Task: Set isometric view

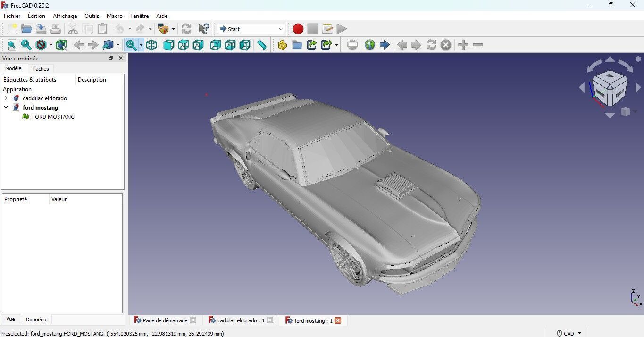Action: coord(151,45)
